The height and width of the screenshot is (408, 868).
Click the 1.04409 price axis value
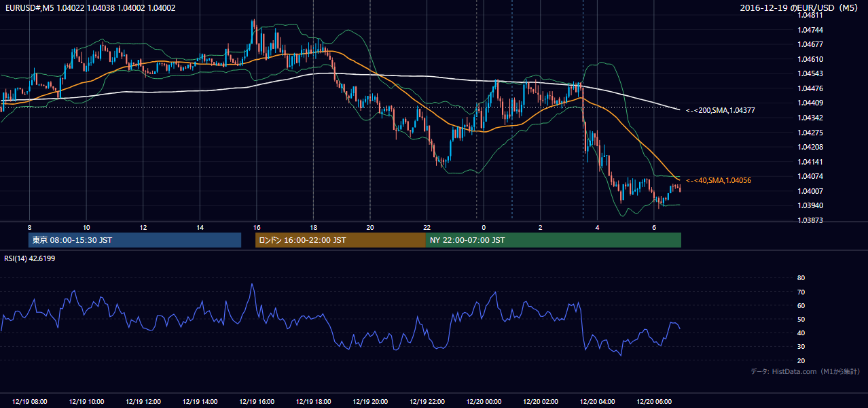coord(811,103)
